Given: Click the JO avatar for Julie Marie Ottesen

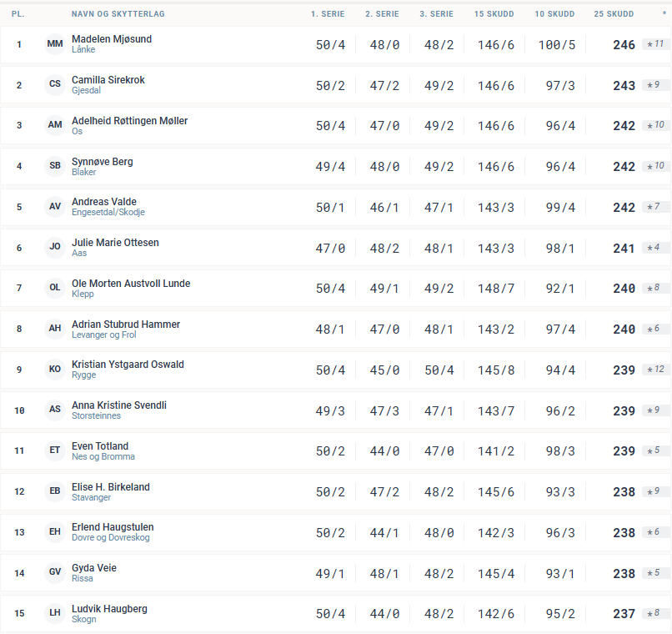Looking at the screenshot, I should click(55, 247).
